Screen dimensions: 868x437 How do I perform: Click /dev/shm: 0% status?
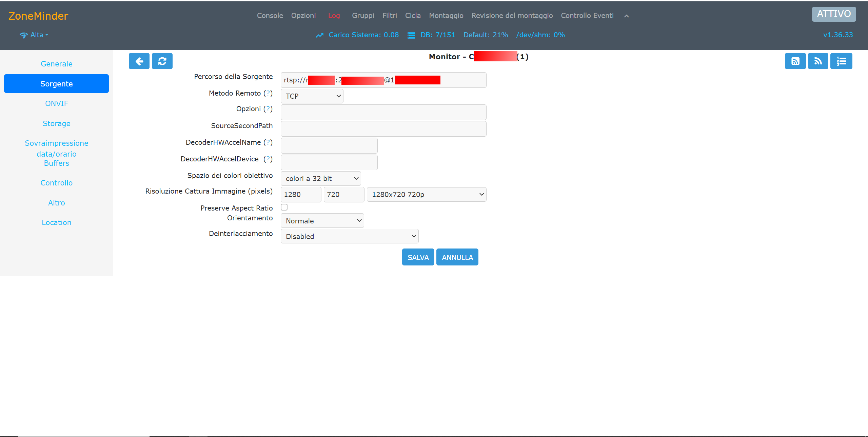click(x=540, y=35)
